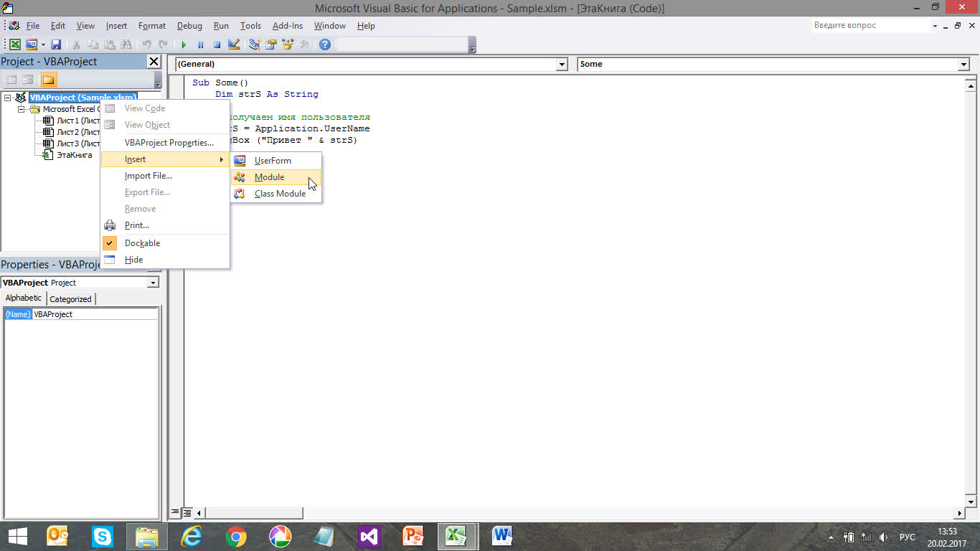Screen dimensions: 980x551
Task: Click the Введите вопрос help search box
Action: coord(870,25)
